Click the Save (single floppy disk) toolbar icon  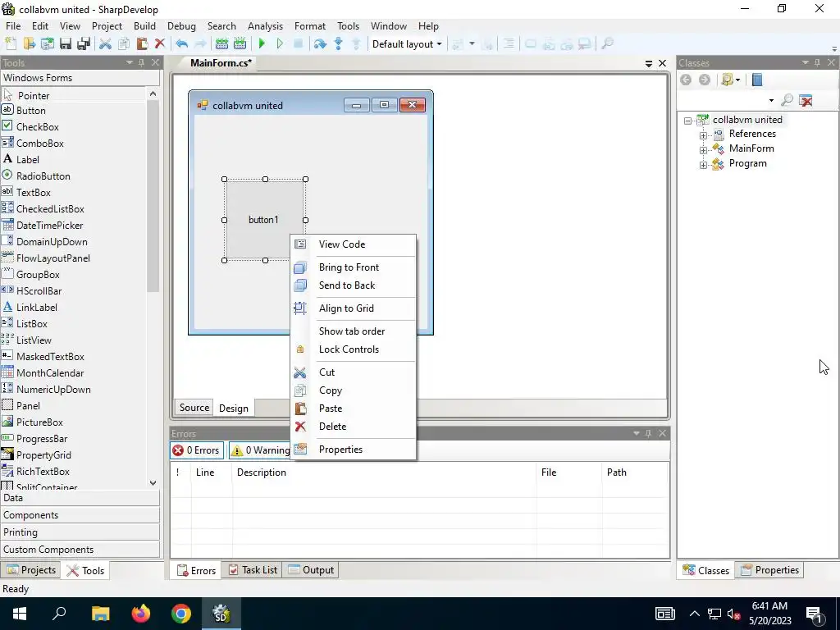pyautogui.click(x=66, y=44)
